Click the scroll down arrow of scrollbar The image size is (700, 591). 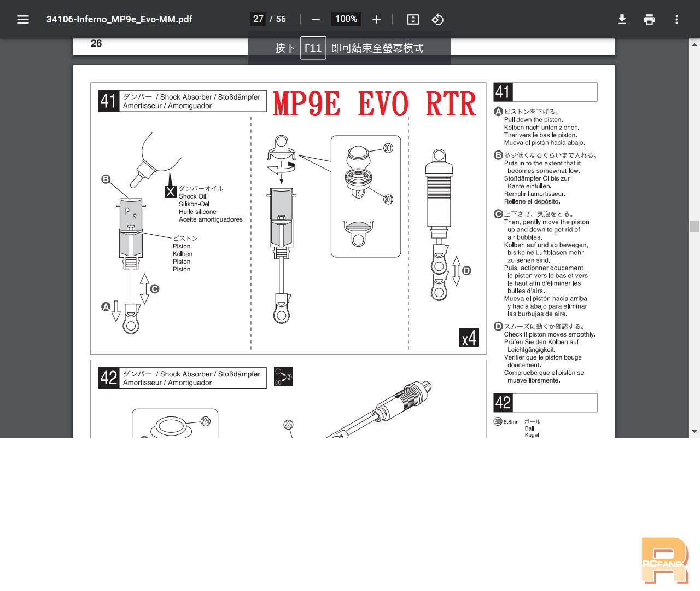coord(694,432)
